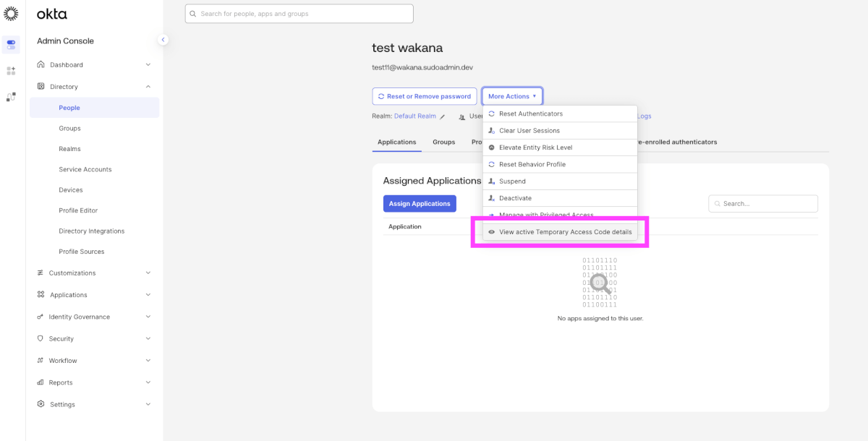Image resolution: width=868 pixels, height=441 pixels.
Task: Click the Security shield icon in sidebar
Action: pyautogui.click(x=41, y=338)
